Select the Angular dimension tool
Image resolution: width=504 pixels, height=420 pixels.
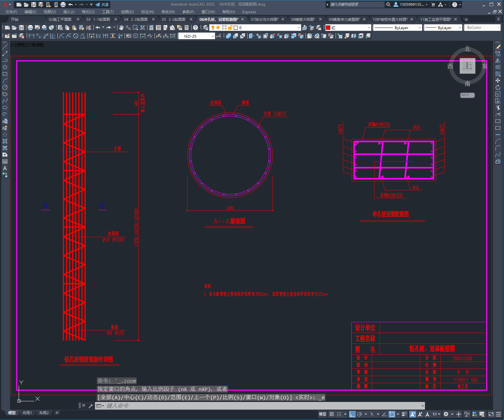(x=82, y=36)
